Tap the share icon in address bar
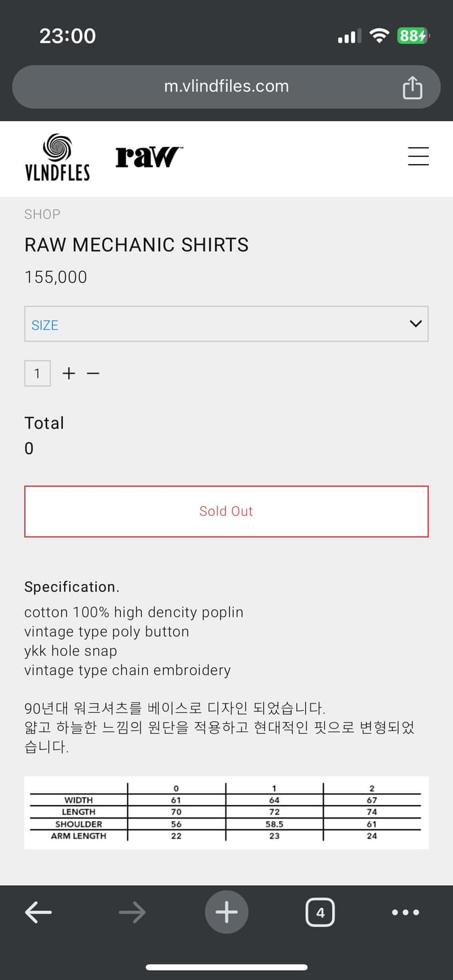Image resolution: width=453 pixels, height=980 pixels. pos(412,87)
